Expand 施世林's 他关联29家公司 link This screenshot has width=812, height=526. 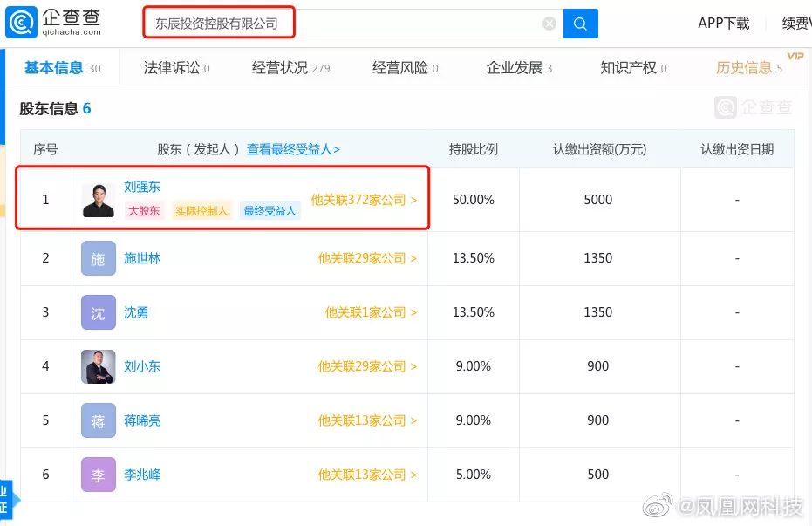tap(367, 258)
